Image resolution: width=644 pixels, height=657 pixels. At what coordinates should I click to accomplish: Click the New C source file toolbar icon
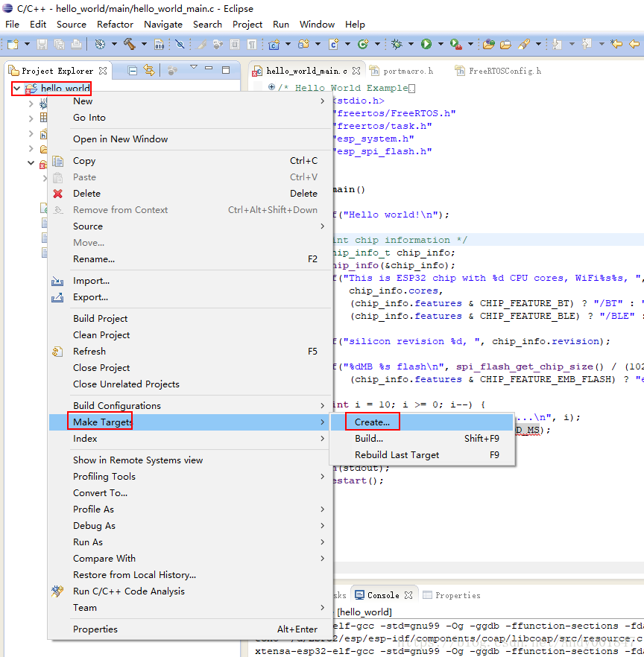click(334, 44)
